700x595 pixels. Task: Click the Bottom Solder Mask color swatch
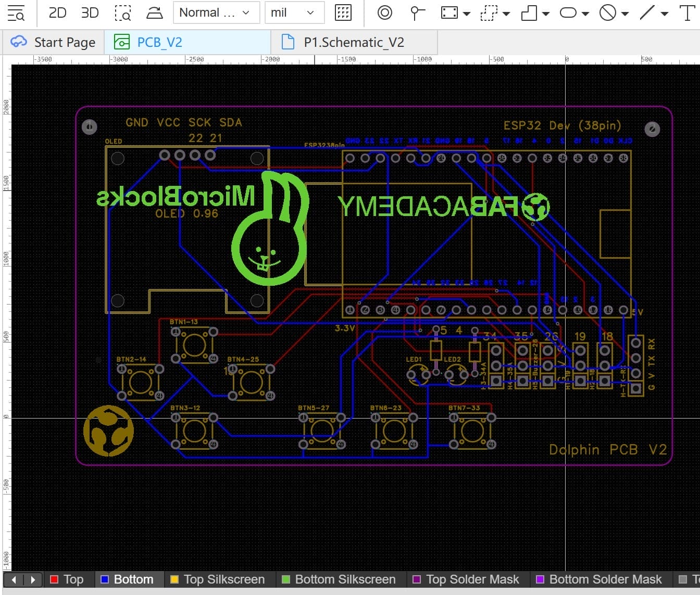pos(540,579)
